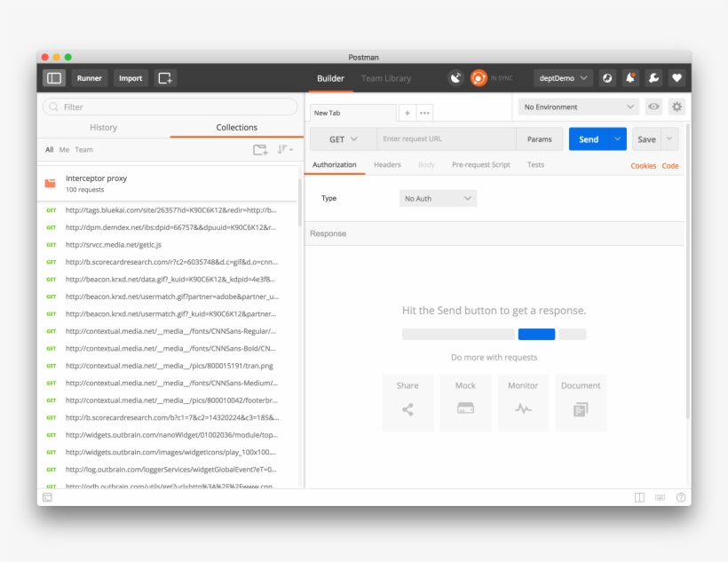Click the Import button
728x562 pixels.
(131, 78)
